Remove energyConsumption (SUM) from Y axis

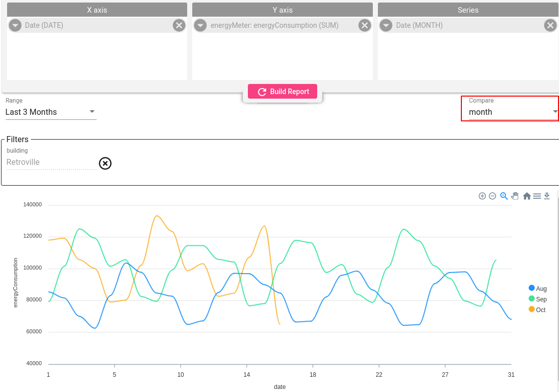364,25
